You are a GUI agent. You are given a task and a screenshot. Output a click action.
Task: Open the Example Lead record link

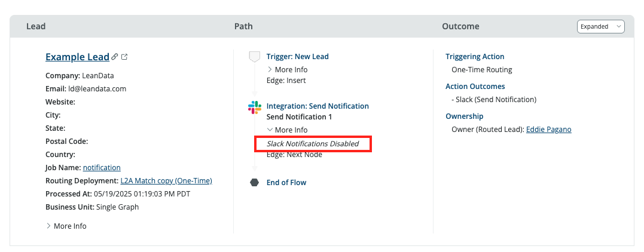click(77, 57)
